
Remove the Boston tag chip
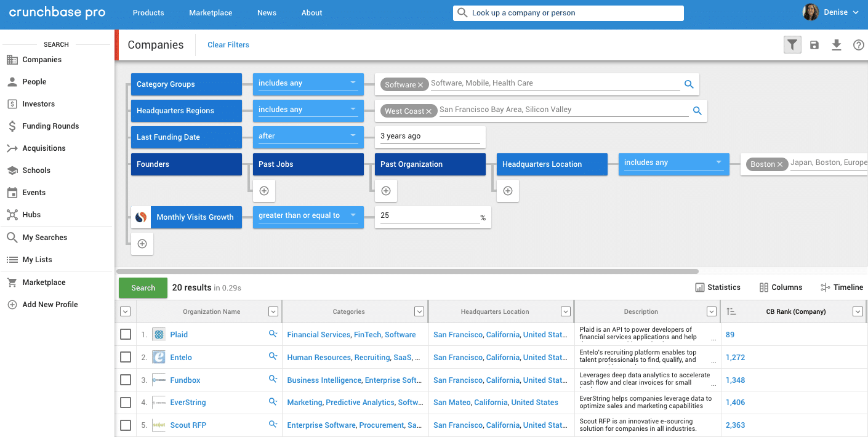click(779, 164)
